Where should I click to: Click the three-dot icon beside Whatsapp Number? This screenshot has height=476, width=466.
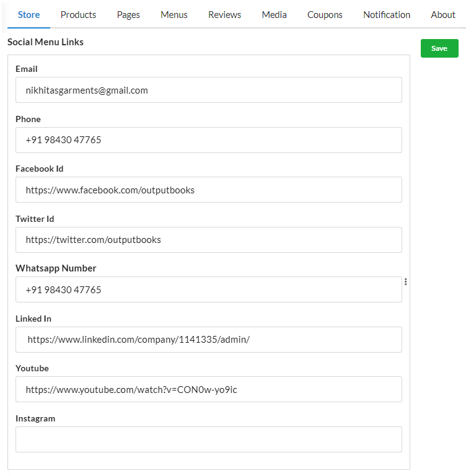(406, 282)
